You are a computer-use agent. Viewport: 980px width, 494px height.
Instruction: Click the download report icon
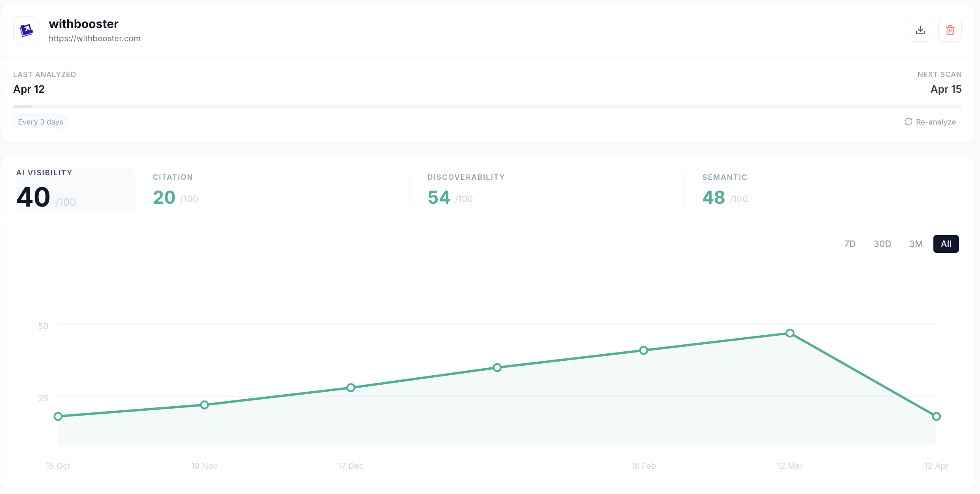pyautogui.click(x=920, y=29)
